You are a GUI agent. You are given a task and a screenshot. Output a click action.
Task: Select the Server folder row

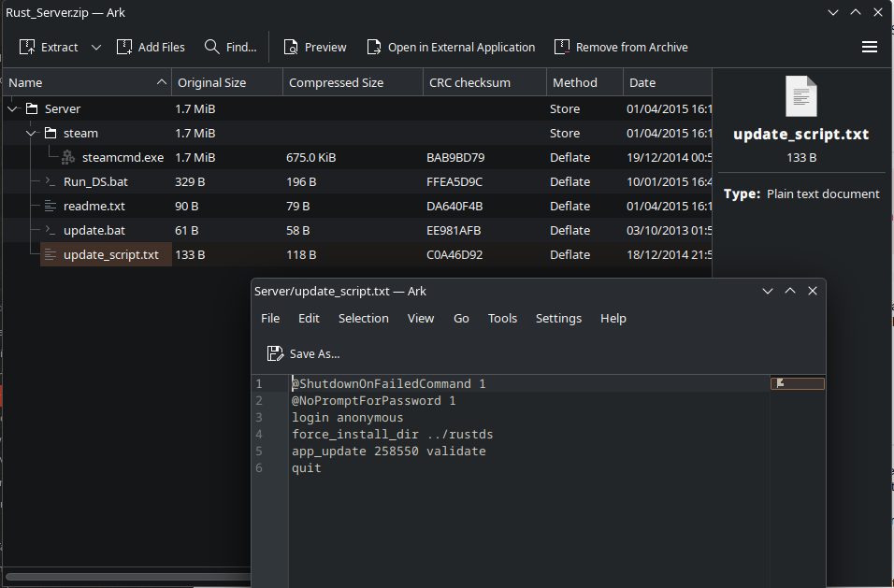[357, 108]
